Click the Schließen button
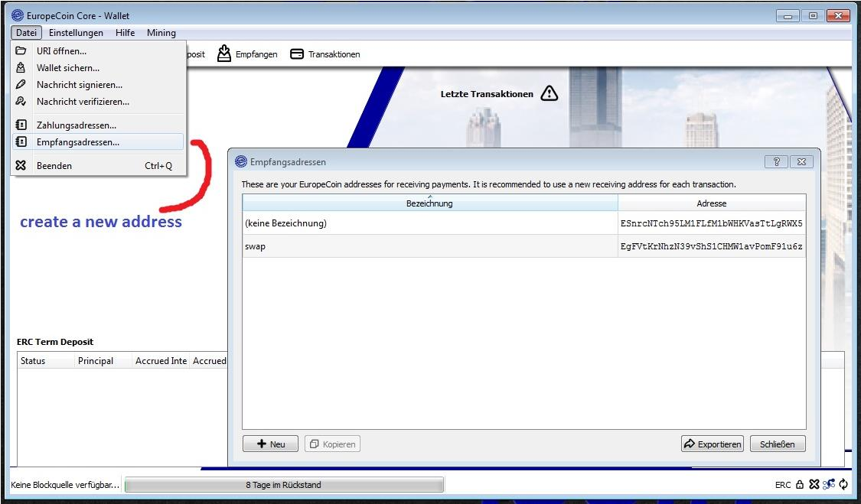861x504 pixels. (x=777, y=444)
